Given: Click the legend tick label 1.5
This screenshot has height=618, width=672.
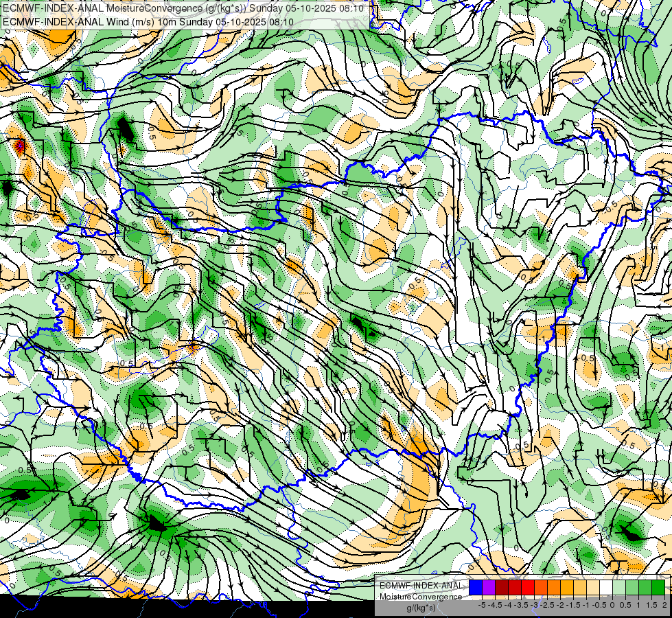Looking at the screenshot, I should 651,605.
